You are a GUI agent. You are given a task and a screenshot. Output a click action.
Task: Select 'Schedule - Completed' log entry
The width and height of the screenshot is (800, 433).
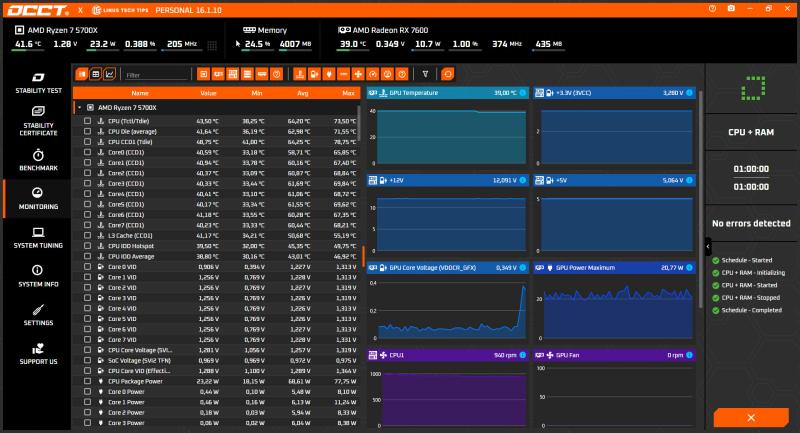pyautogui.click(x=747, y=310)
